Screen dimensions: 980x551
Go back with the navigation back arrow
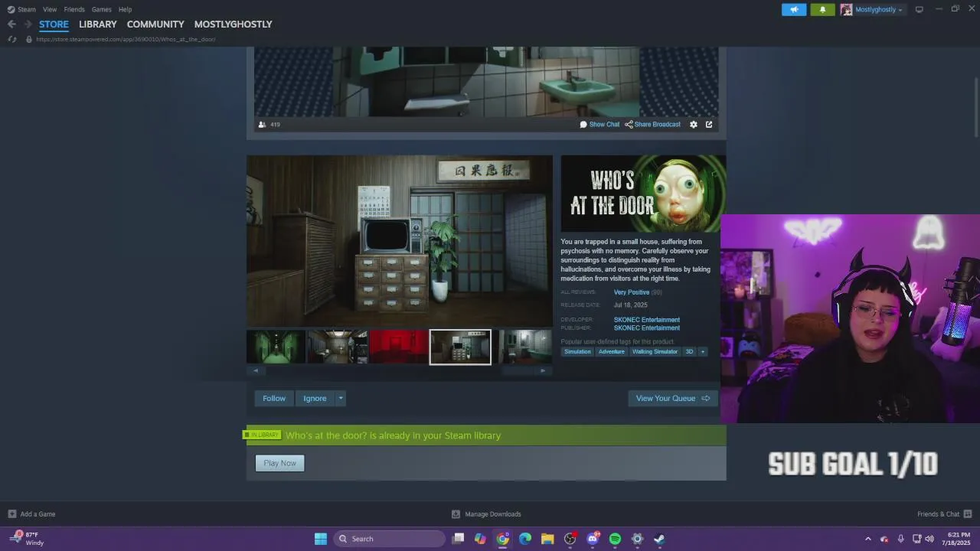(11, 24)
